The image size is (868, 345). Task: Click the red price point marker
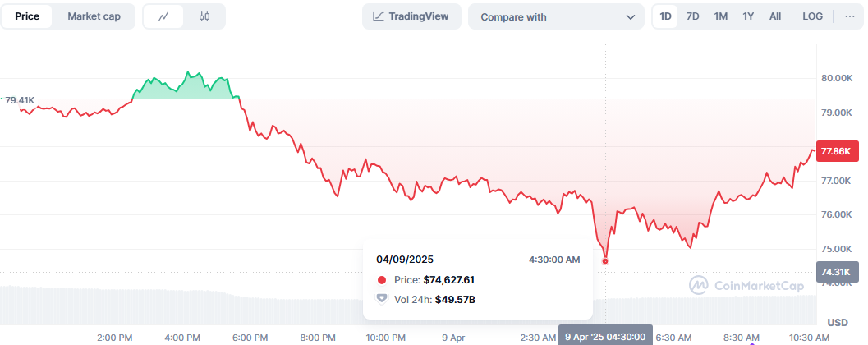click(606, 261)
